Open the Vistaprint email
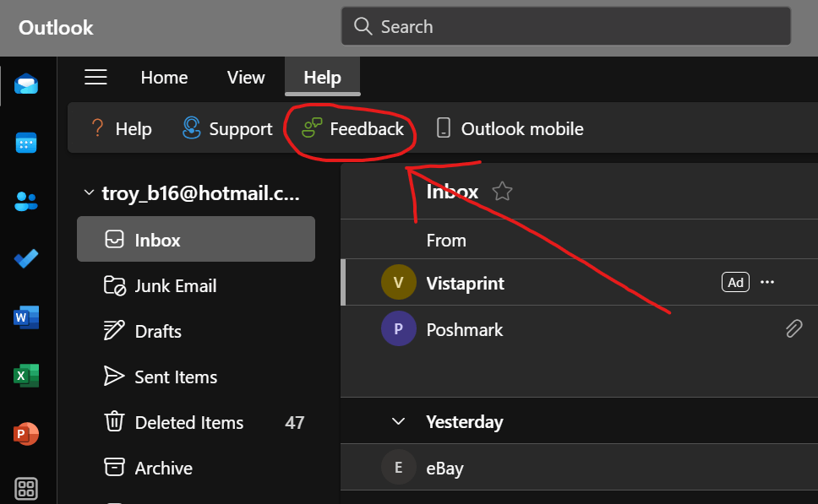Viewport: 818px width, 504px height. [x=579, y=282]
